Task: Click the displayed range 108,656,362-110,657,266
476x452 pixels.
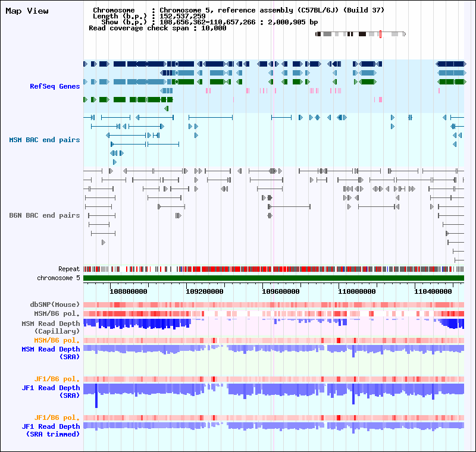Action: [208, 22]
